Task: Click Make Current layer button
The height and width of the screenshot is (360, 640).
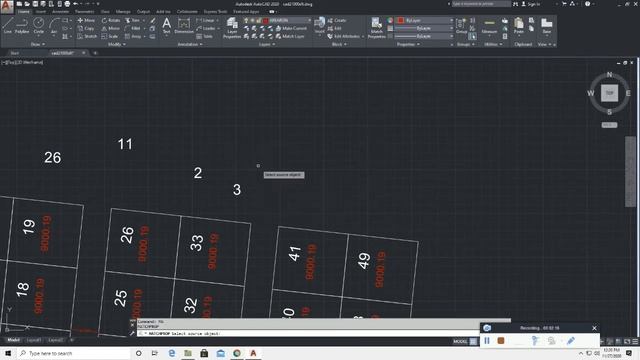Action: point(291,28)
